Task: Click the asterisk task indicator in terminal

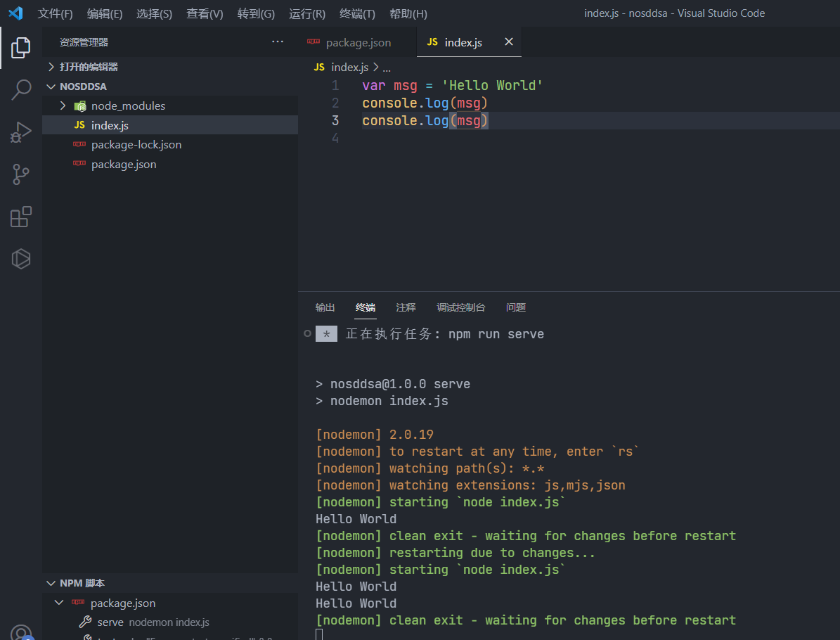Action: [326, 334]
